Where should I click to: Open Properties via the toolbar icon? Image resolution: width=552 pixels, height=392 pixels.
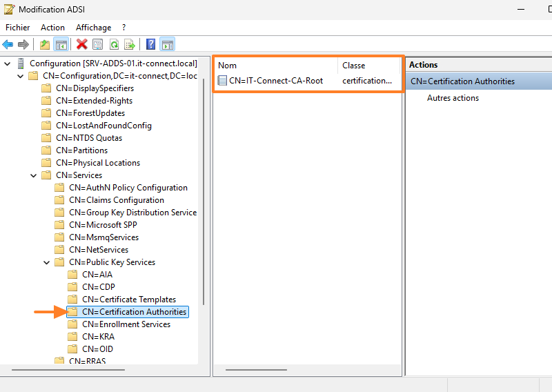(x=98, y=45)
